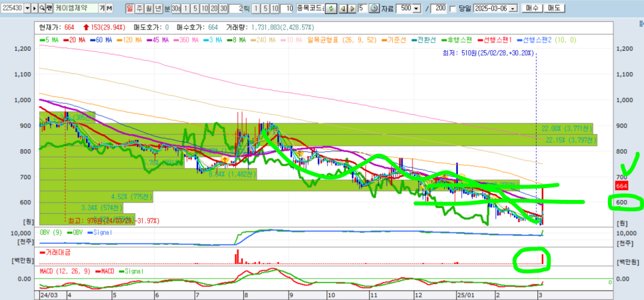Image resolution: width=644 pixels, height=300 pixels.
Task: Switch to the 년 yearly chart period
Action: tap(158, 8)
